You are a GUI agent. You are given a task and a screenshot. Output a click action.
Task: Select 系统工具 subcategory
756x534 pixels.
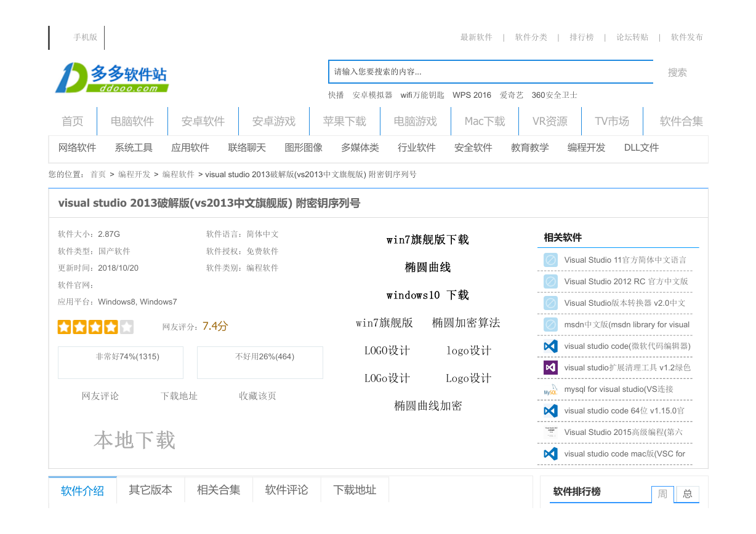click(x=134, y=148)
